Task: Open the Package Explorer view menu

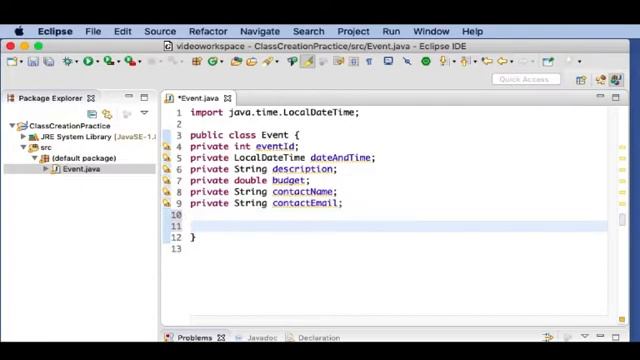Action: pyautogui.click(x=144, y=113)
